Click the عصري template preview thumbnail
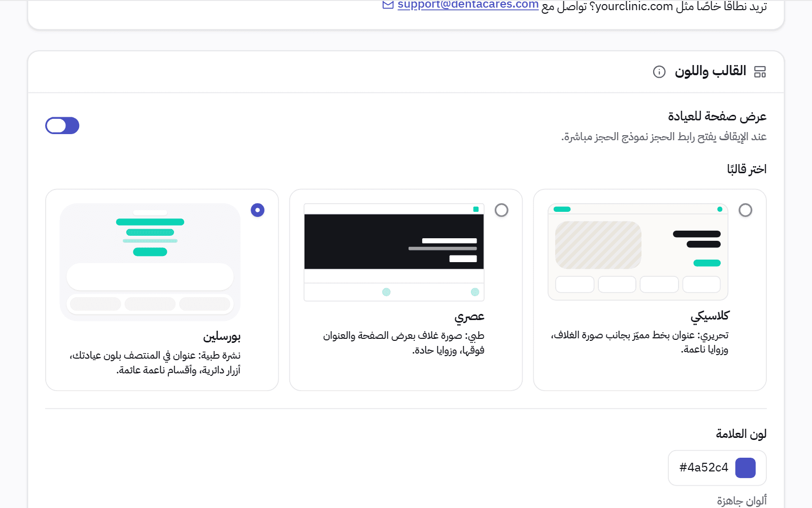The width and height of the screenshot is (812, 508). [394, 252]
